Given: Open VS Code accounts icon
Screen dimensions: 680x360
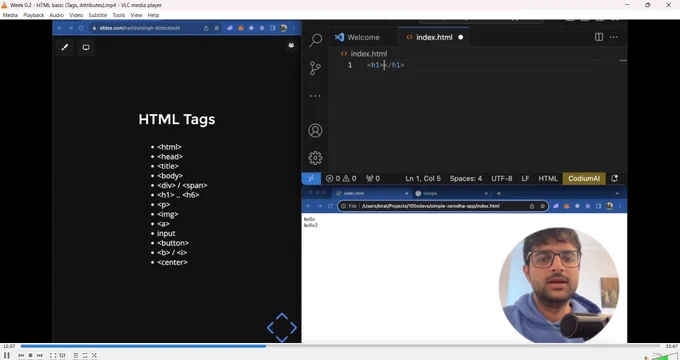Looking at the screenshot, I should pyautogui.click(x=315, y=131).
